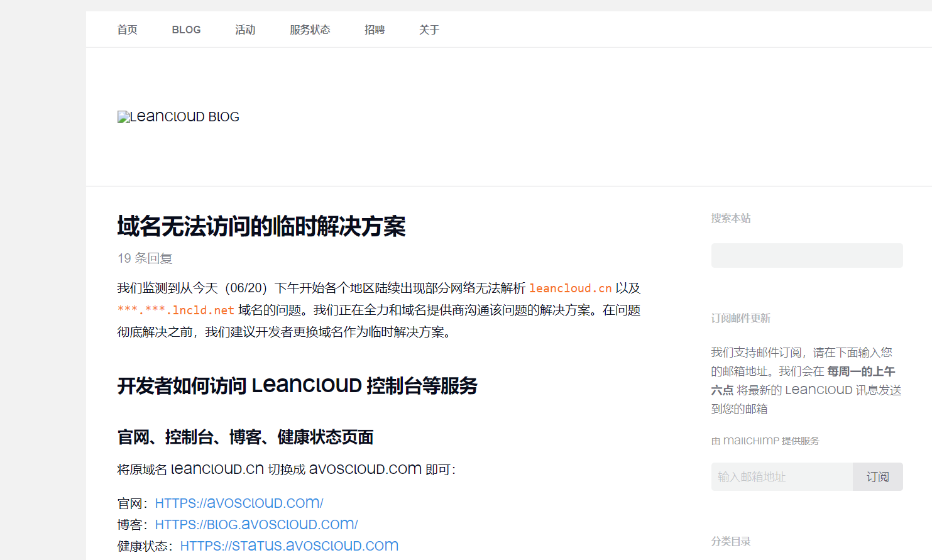Click the leancloud.cn code text

571,288
